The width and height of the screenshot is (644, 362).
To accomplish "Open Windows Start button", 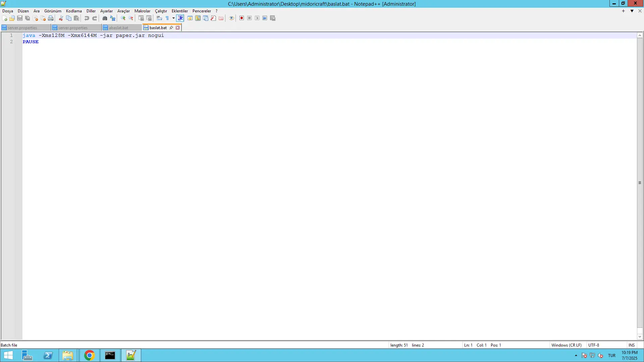I will [x=8, y=355].
